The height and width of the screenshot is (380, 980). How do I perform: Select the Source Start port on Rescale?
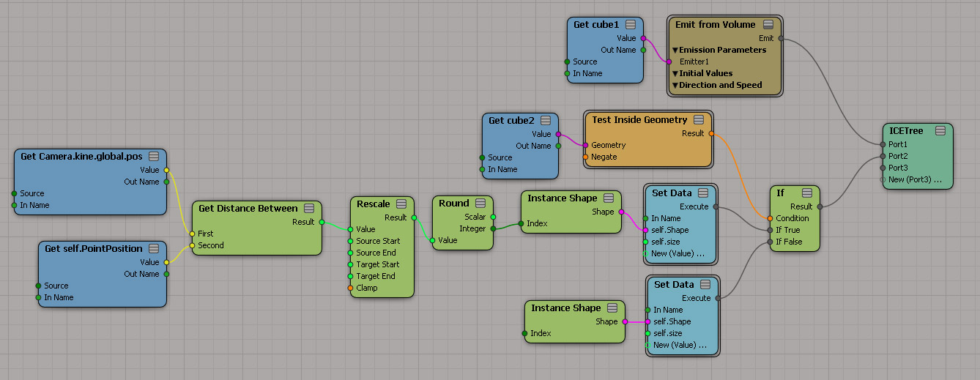coord(351,242)
